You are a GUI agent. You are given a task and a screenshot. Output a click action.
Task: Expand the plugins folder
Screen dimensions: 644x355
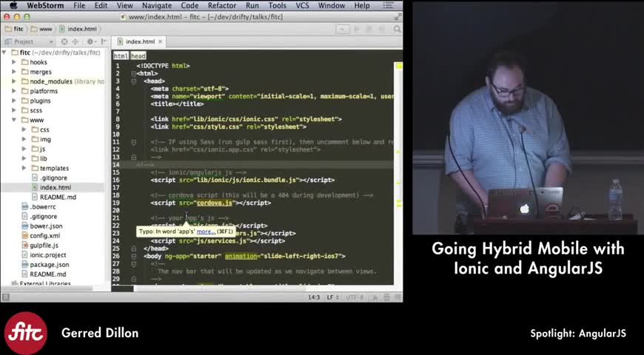pyautogui.click(x=14, y=101)
